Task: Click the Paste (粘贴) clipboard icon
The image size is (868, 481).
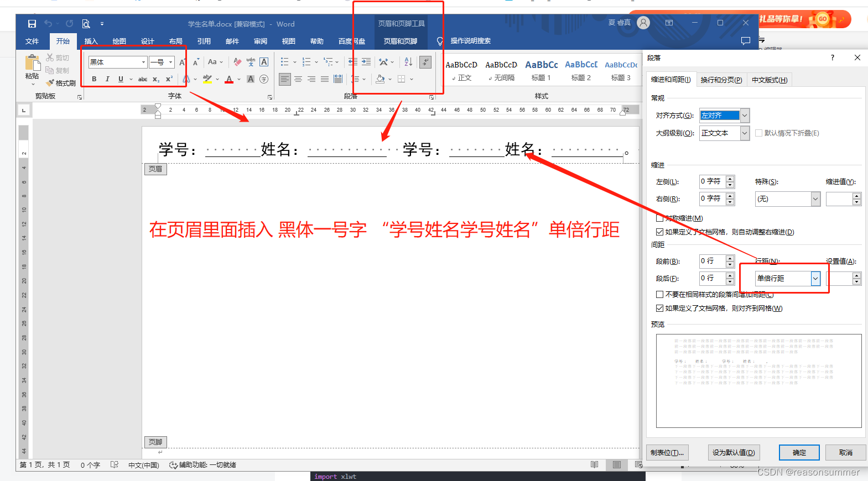Action: (x=32, y=62)
